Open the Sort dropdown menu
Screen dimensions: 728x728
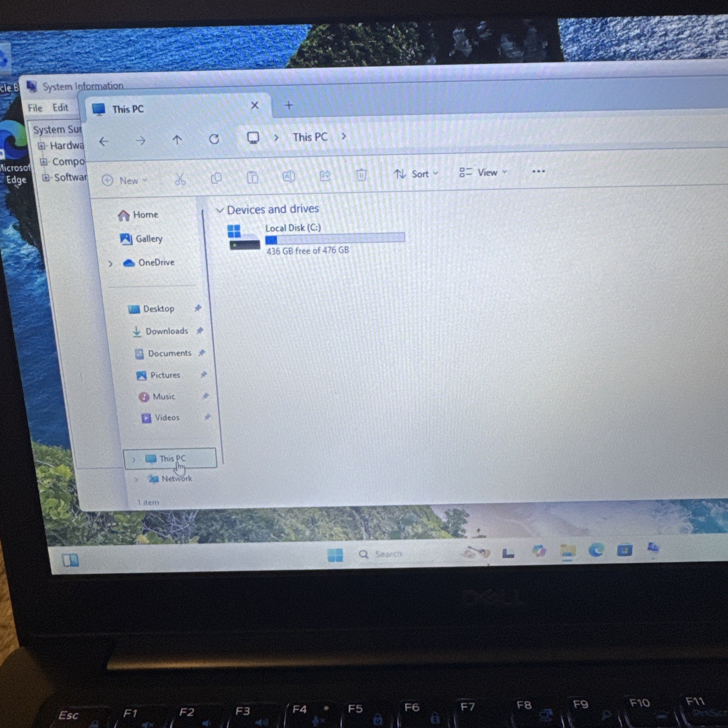[416, 174]
